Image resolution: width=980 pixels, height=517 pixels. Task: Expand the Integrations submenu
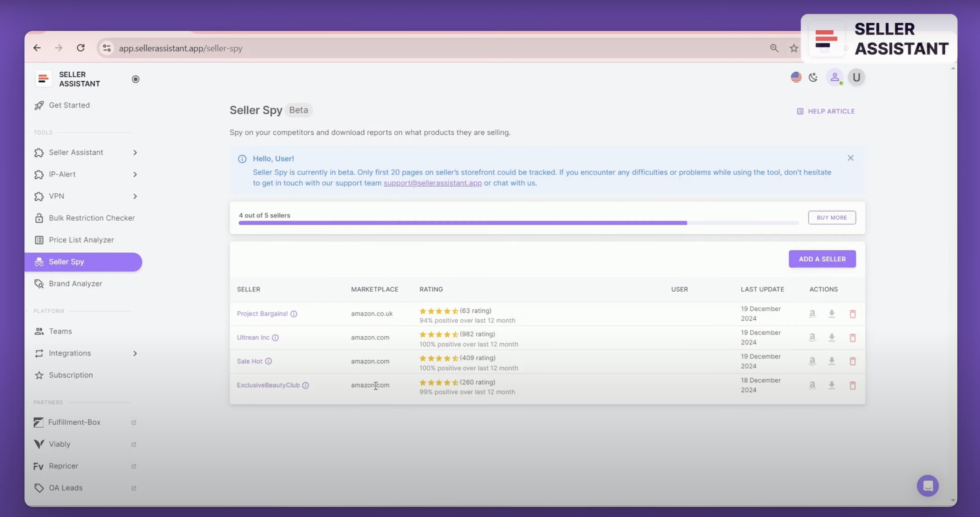[135, 353]
